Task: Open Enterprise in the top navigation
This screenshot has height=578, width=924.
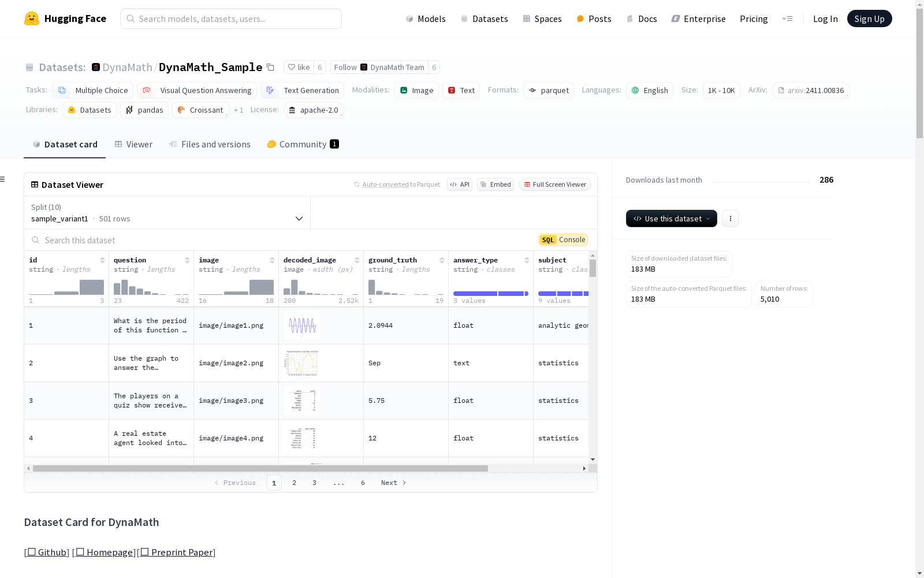Action: coord(698,18)
